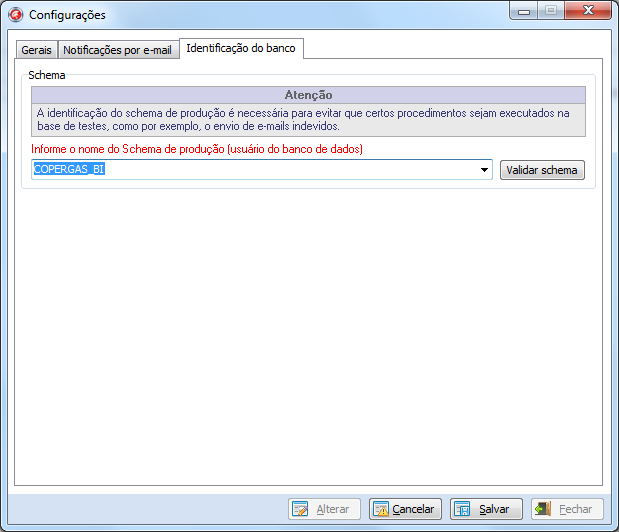Image resolution: width=619 pixels, height=532 pixels.
Task: Click the red Configurações app icon in title bar
Action: tap(15, 15)
